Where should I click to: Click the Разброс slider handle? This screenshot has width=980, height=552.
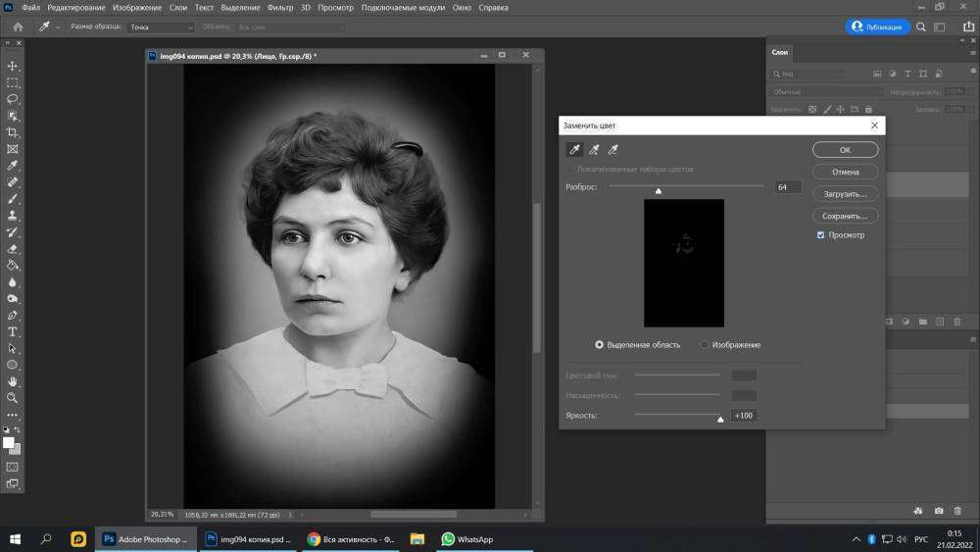(659, 191)
